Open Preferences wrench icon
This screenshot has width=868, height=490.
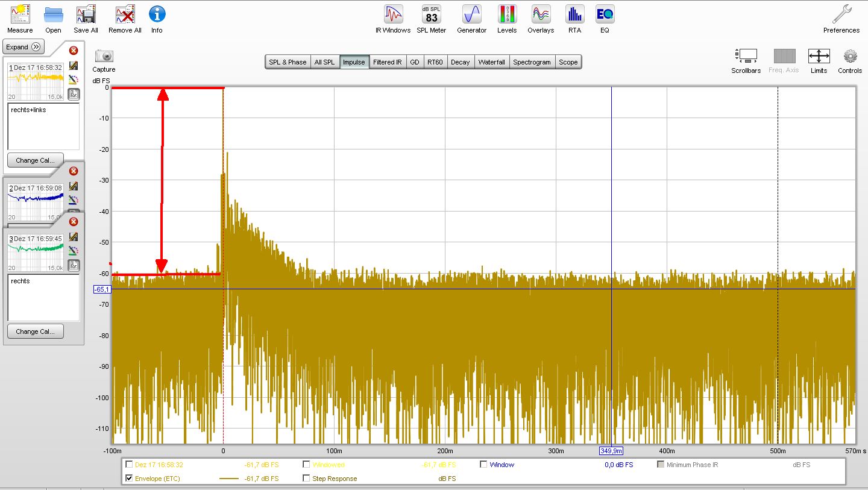pos(841,19)
